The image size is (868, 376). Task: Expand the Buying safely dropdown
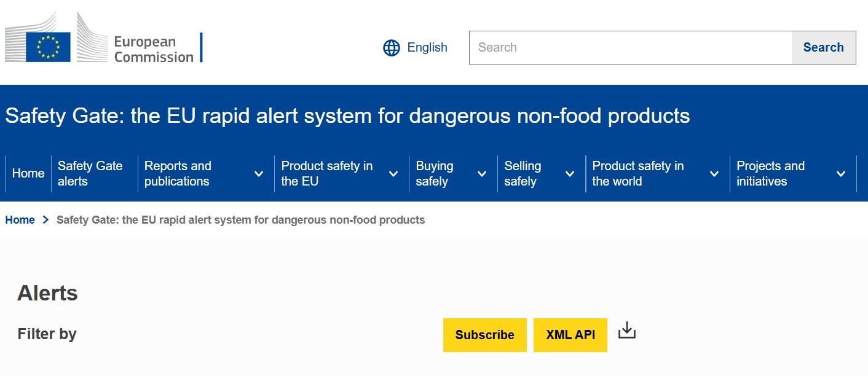(482, 174)
